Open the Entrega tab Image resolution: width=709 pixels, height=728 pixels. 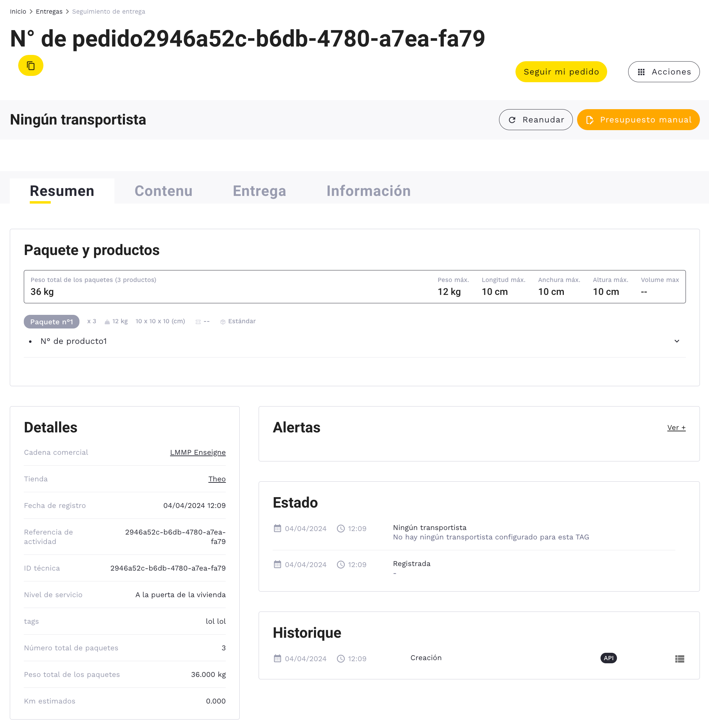(x=259, y=191)
